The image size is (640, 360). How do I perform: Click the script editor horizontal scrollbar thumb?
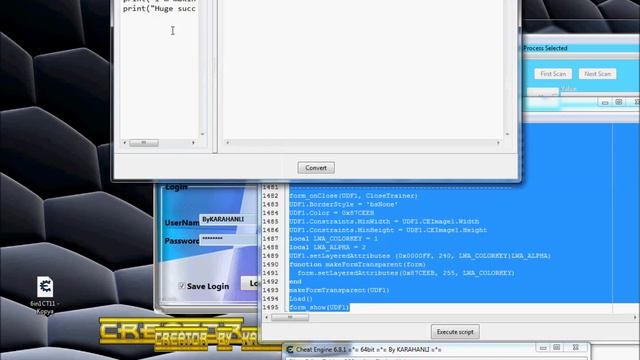click(x=290, y=317)
